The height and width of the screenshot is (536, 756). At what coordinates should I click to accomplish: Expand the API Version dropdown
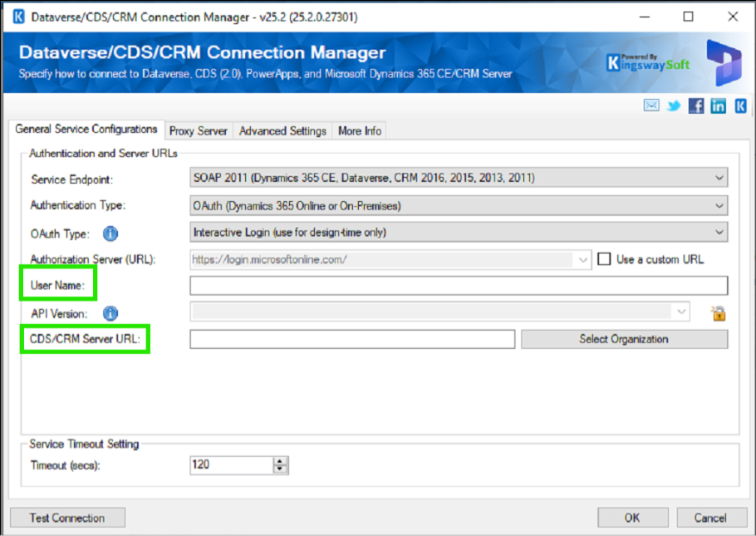681,312
